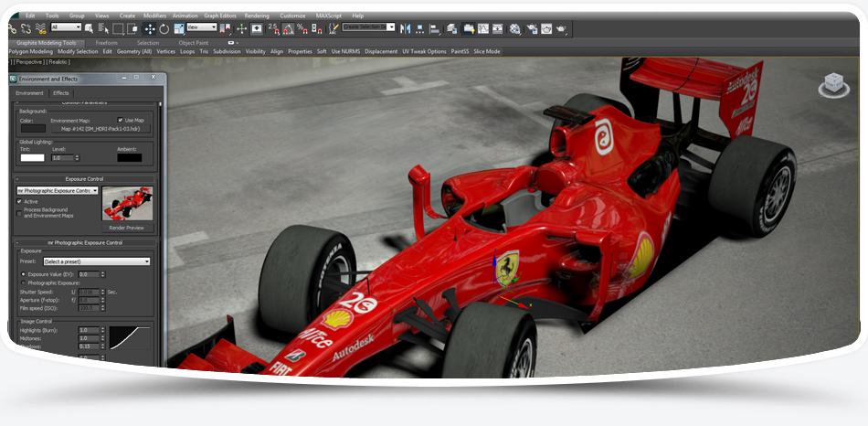Open the exposure Preset dropdown
Image resolution: width=868 pixels, height=426 pixels.
pyautogui.click(x=96, y=261)
